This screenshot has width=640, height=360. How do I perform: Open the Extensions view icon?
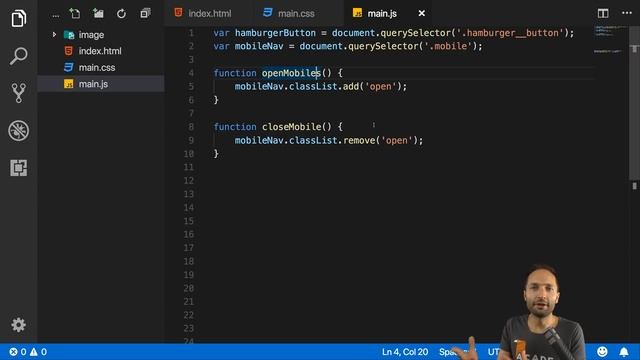(18, 168)
